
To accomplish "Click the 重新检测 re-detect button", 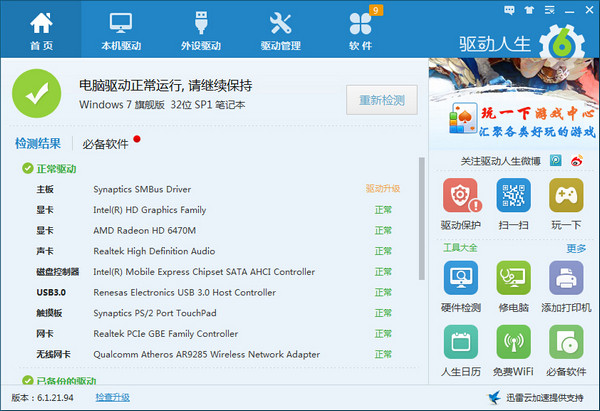I will pos(381,101).
